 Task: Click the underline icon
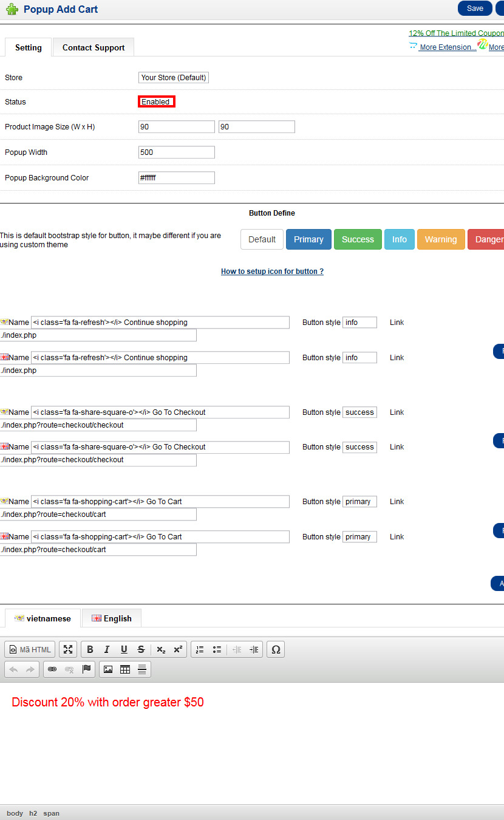pos(124,649)
